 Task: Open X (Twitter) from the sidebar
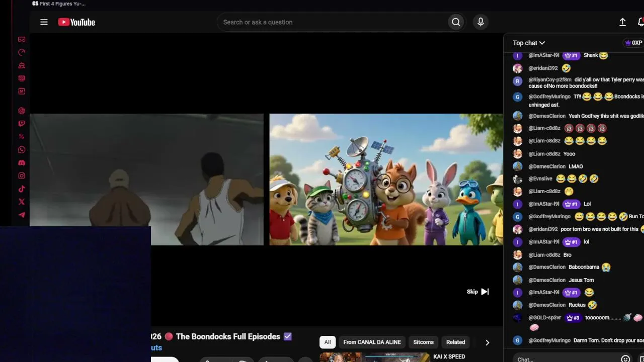point(22,202)
